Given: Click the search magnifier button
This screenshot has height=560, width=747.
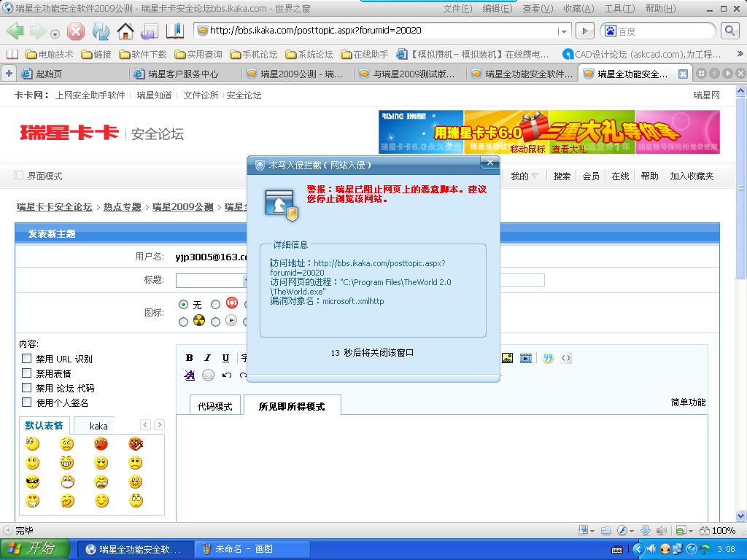Looking at the screenshot, I should tap(729, 31).
